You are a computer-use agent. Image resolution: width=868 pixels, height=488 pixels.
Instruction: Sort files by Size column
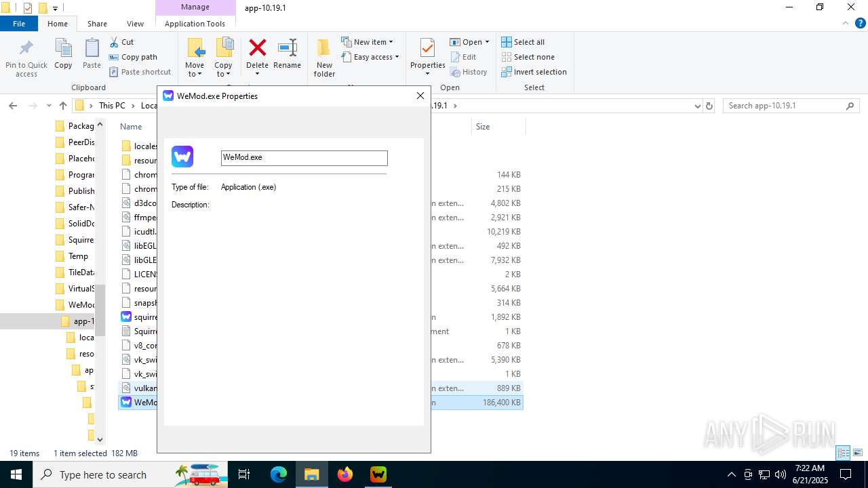[x=483, y=127]
